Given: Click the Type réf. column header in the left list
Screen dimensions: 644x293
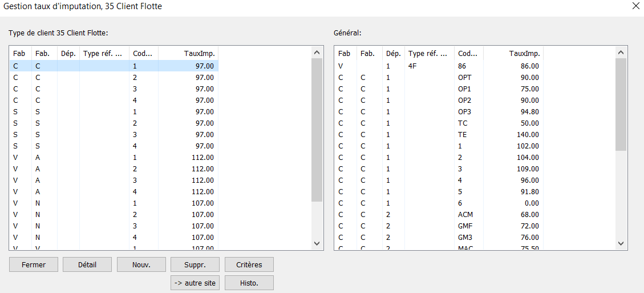Looking at the screenshot, I should click(104, 53).
